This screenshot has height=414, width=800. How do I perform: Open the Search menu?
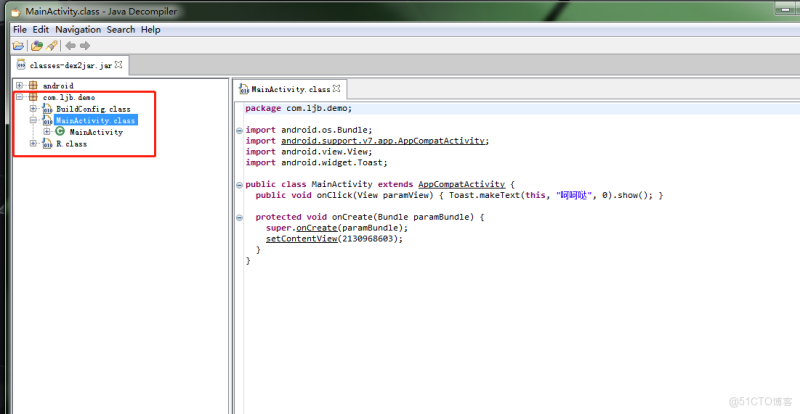tap(121, 30)
